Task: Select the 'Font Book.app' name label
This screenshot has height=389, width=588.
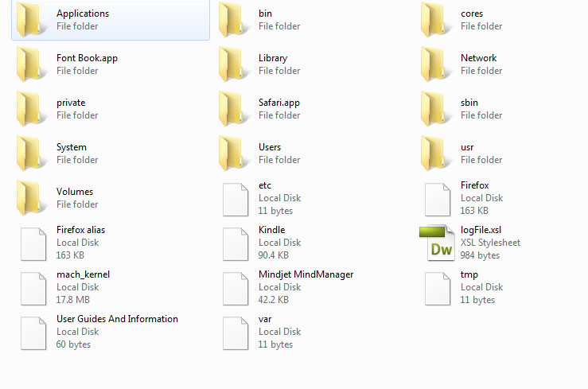Action: (x=87, y=58)
